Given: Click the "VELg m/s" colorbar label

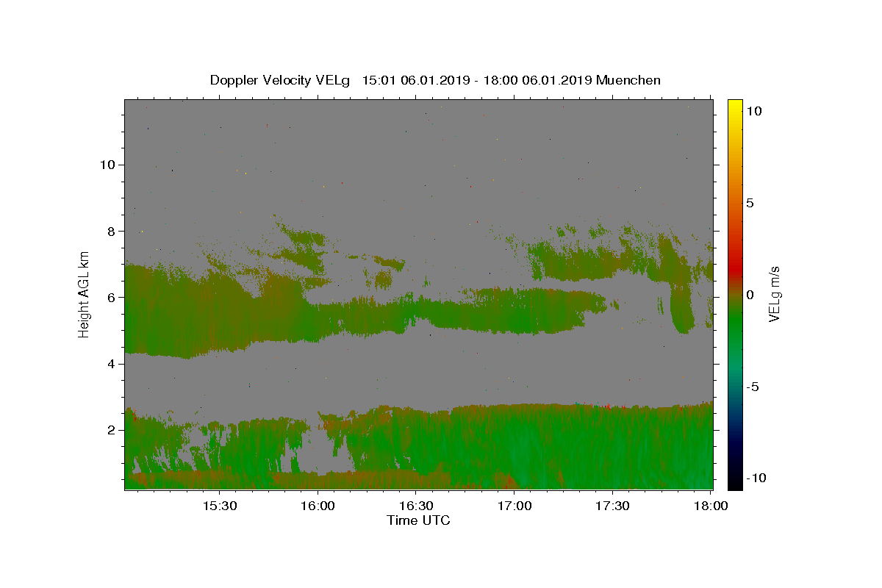Looking at the screenshot, I should (775, 294).
